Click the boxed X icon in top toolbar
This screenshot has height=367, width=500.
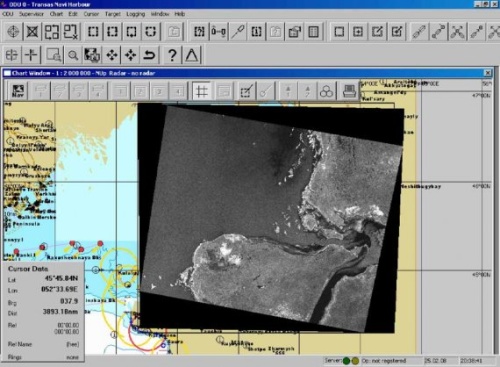pyautogui.click(x=32, y=32)
